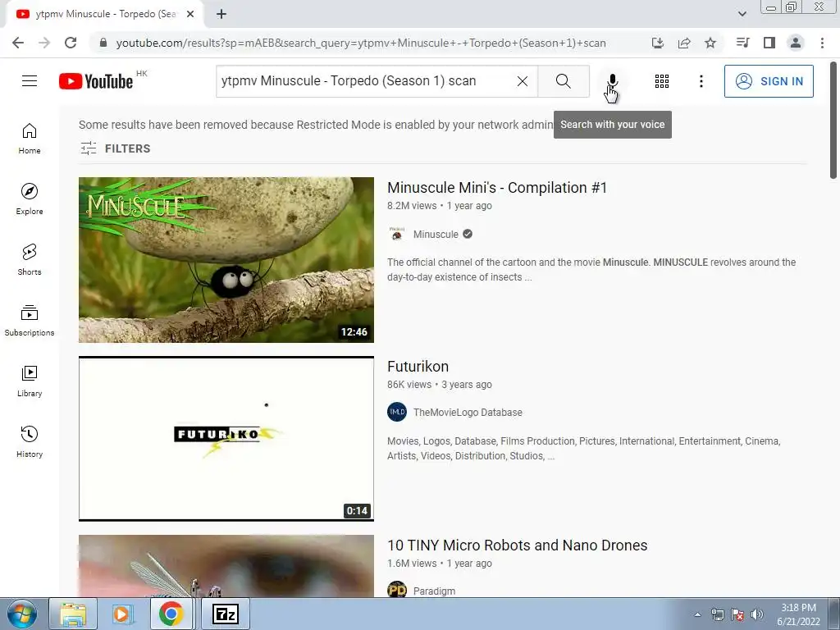Clear the search box with X
The height and width of the screenshot is (630, 840).
click(523, 81)
